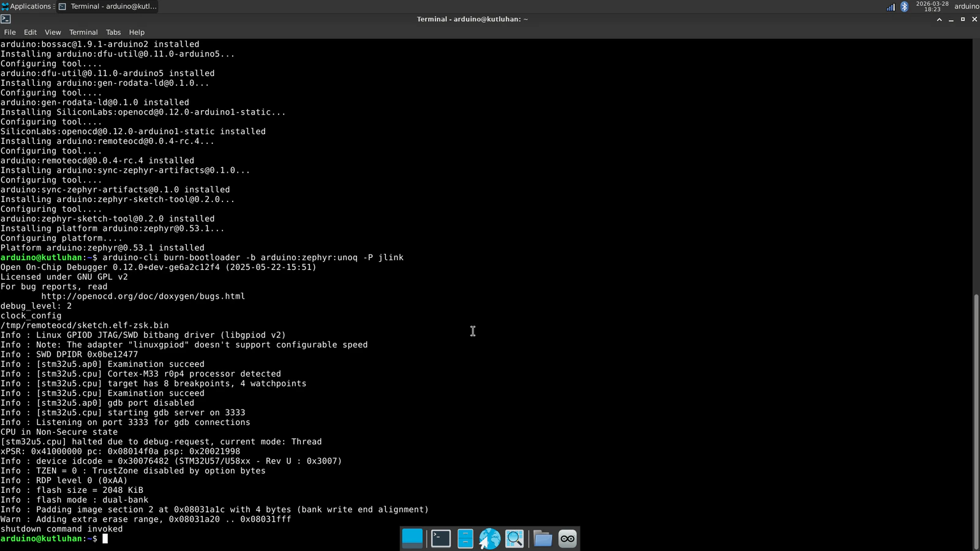Open the Help menu

click(137, 32)
